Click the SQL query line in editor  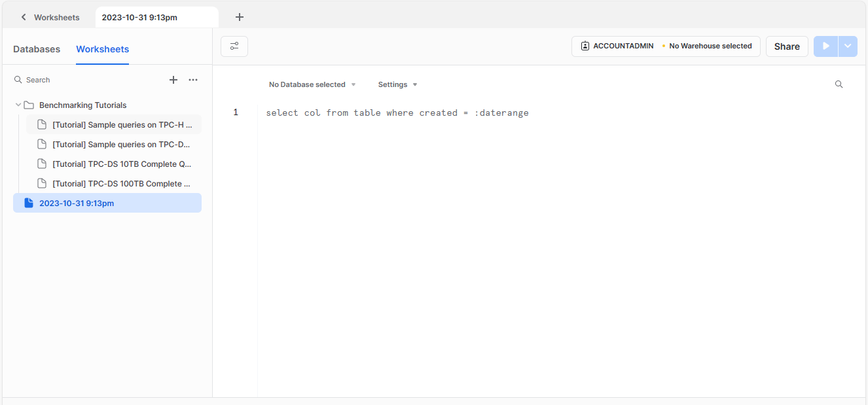click(x=397, y=113)
